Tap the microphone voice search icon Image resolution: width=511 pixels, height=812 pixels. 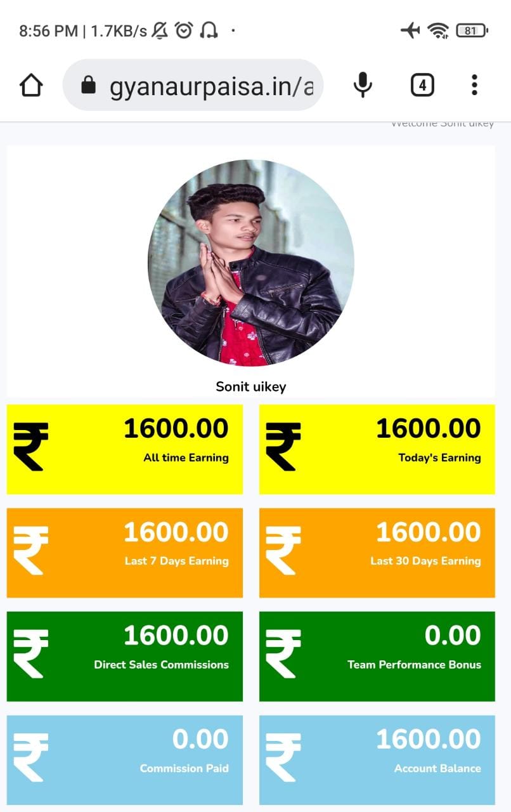(x=363, y=85)
